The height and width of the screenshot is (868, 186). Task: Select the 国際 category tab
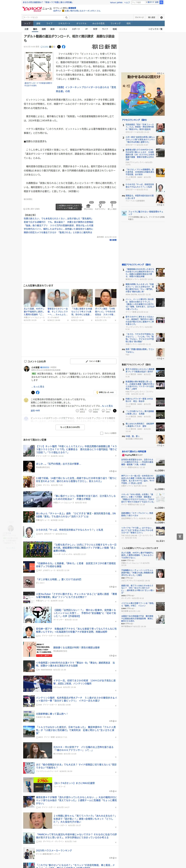tap(44, 29)
